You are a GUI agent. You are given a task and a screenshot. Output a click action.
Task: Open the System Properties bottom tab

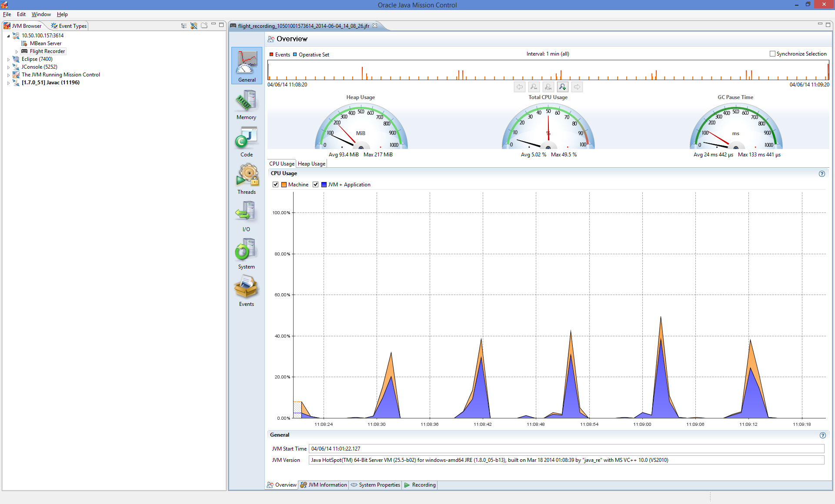(375, 485)
